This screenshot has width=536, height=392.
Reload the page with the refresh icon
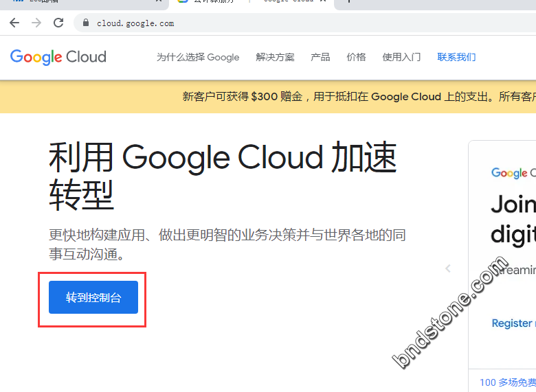pyautogui.click(x=58, y=23)
